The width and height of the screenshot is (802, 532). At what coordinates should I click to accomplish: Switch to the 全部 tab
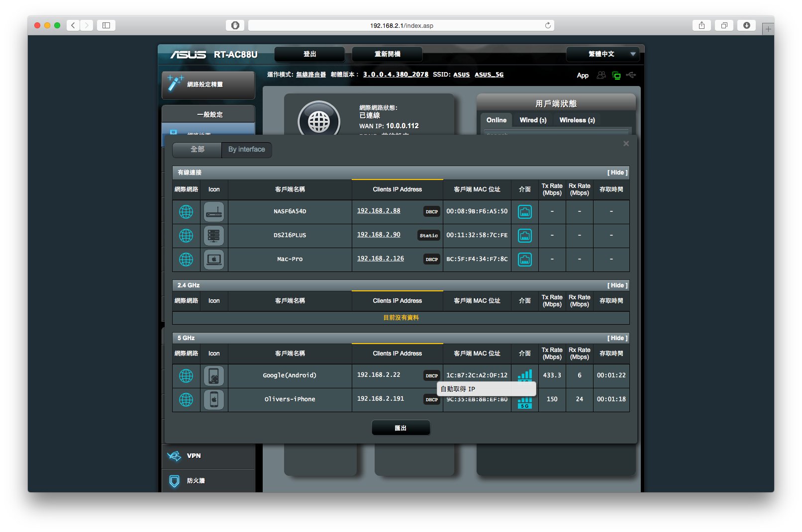pos(197,150)
